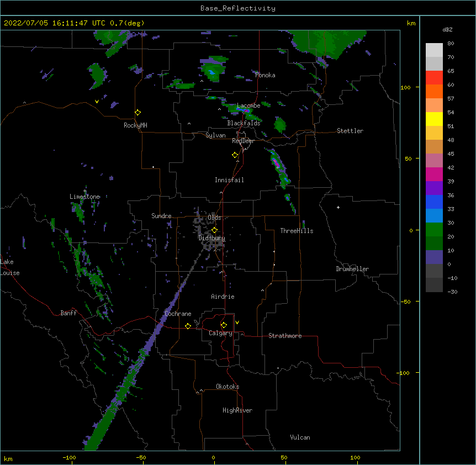
Task: Click the Drumheller label
Action: point(352,269)
